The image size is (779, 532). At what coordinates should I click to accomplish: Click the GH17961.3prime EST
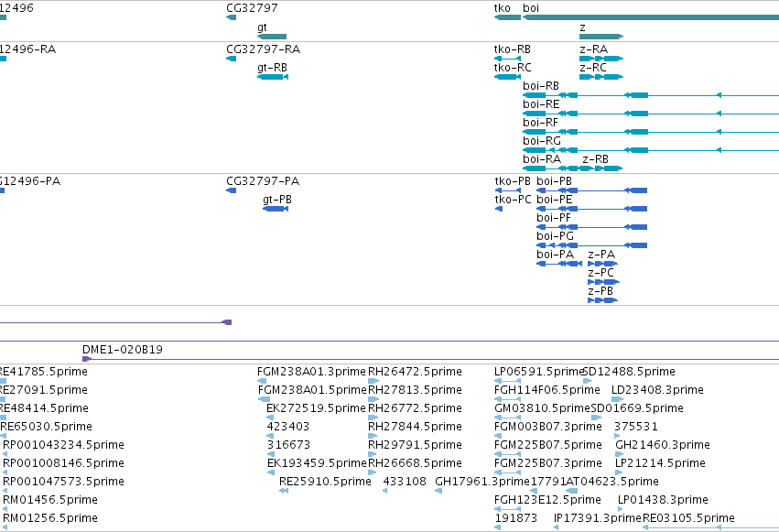tap(438, 491)
